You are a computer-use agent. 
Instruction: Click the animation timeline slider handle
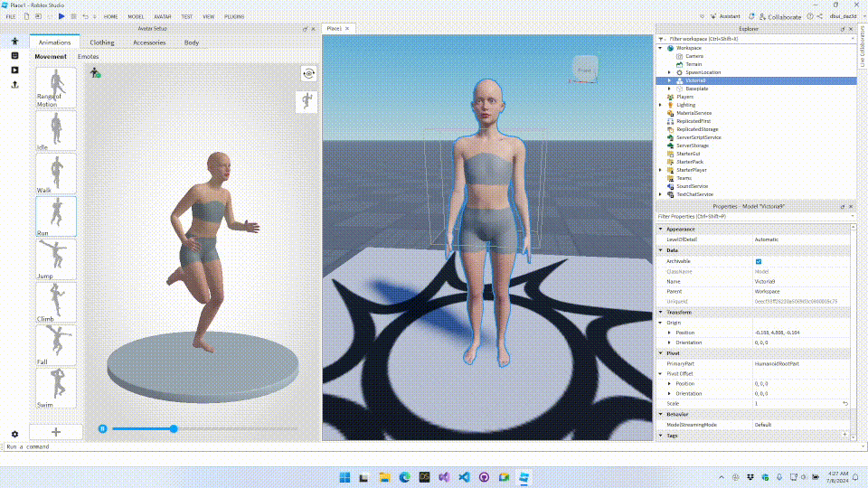point(174,428)
